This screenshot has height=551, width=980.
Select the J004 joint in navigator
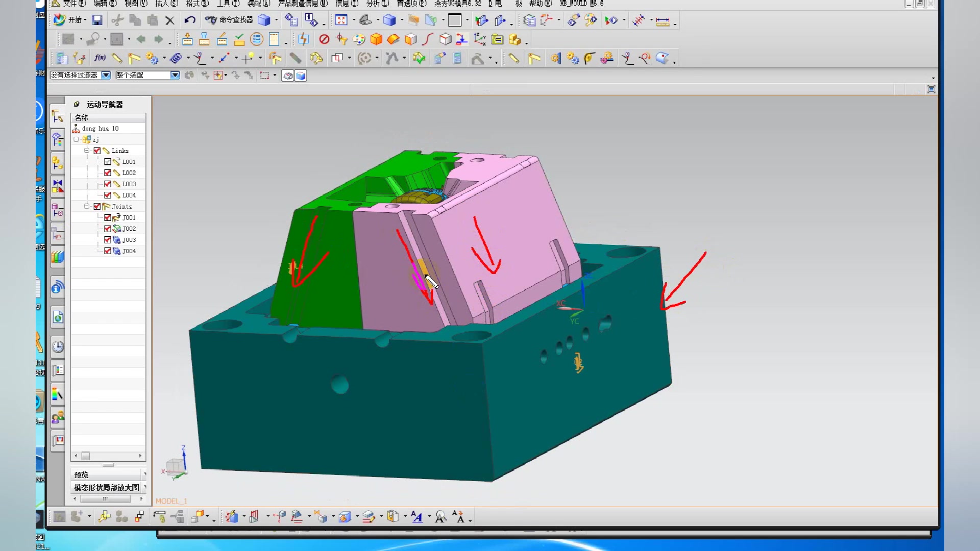129,251
